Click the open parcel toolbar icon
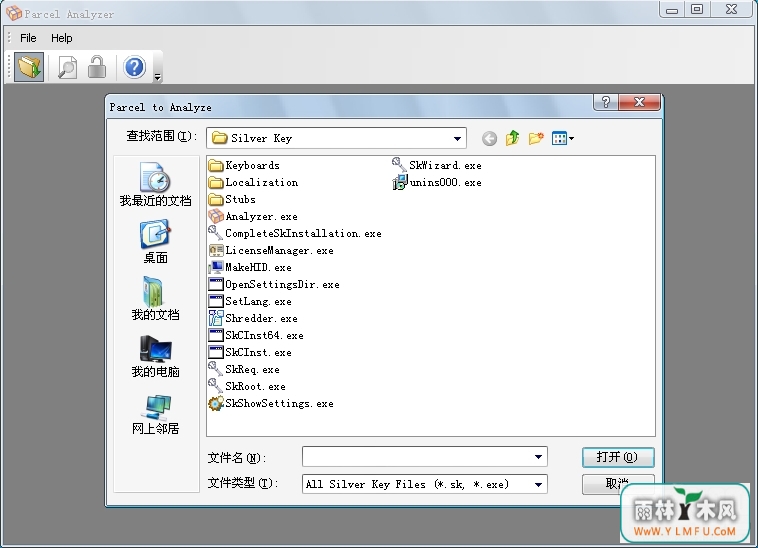Viewport: 758px width, 548px height. [x=29, y=67]
